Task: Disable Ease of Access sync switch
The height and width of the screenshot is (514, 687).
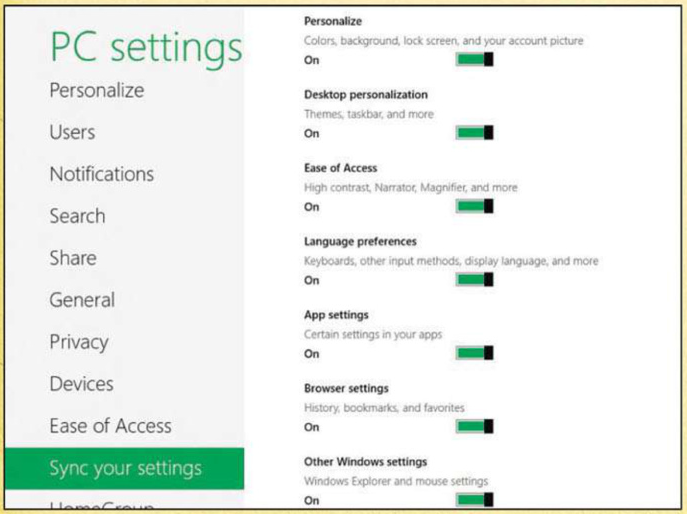Action: click(475, 206)
